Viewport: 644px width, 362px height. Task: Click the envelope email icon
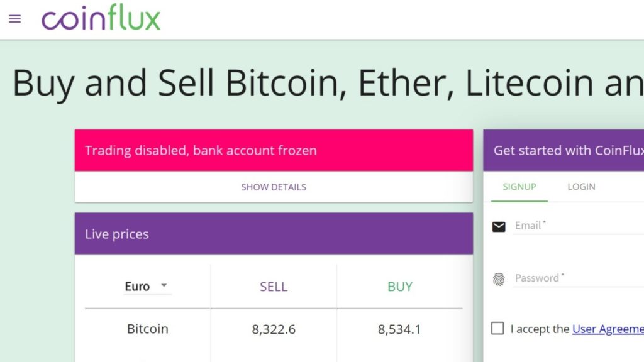coord(499,226)
